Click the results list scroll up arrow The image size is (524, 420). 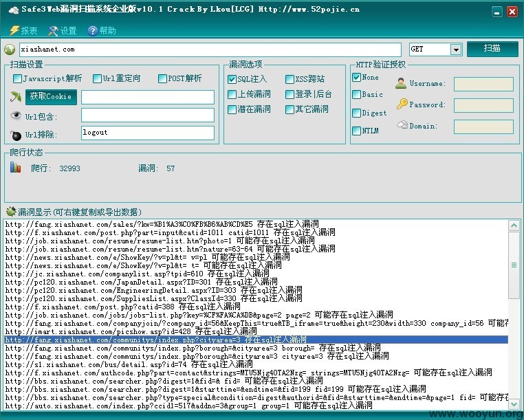tap(514, 225)
